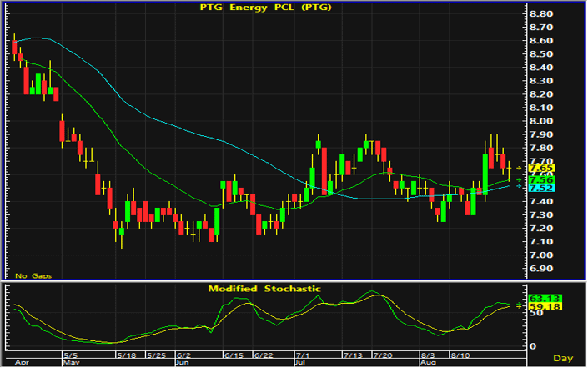This screenshot has height=368, width=588.
Task: Click the Aug month label
Action: pyautogui.click(x=428, y=363)
